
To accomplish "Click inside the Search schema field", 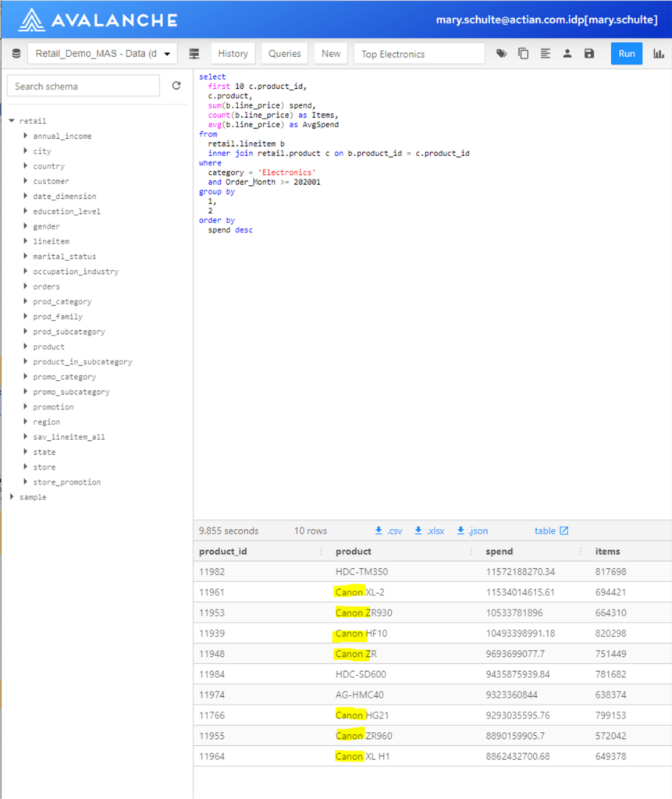I will point(83,86).
